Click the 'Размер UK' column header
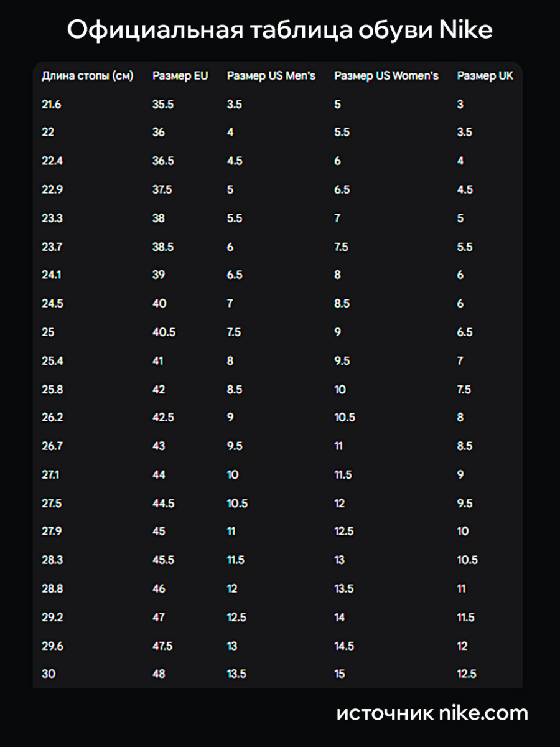The height and width of the screenshot is (747, 560). pos(485,76)
